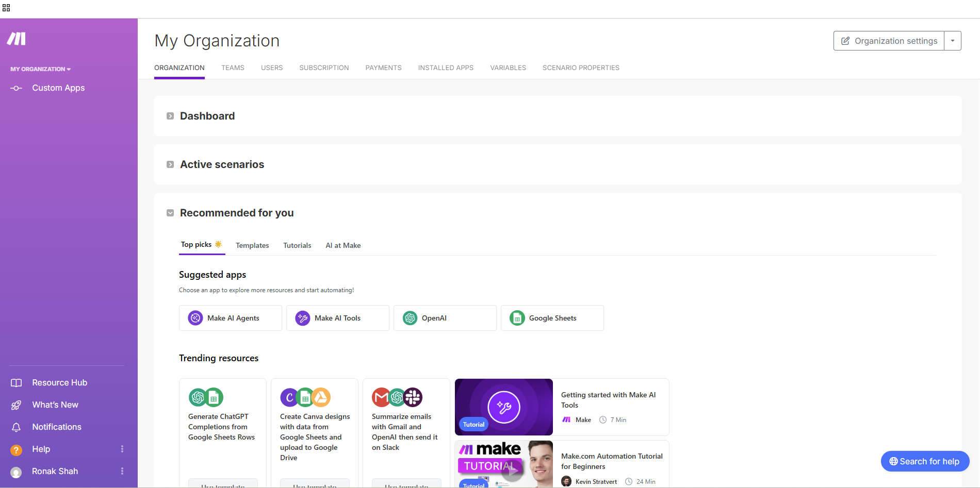The width and height of the screenshot is (980, 488).
Task: Click the Slack icon on Summarize emails card
Action: [413, 397]
